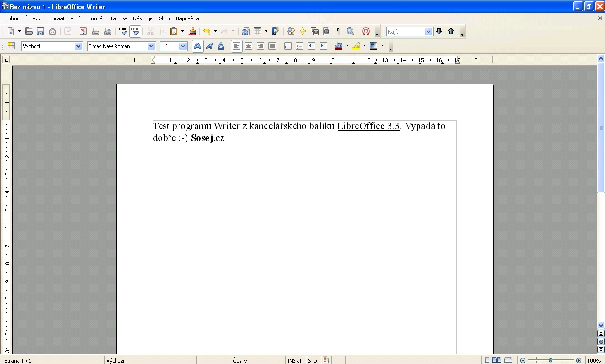Open the Výchozí paragraph style dropdown

79,46
